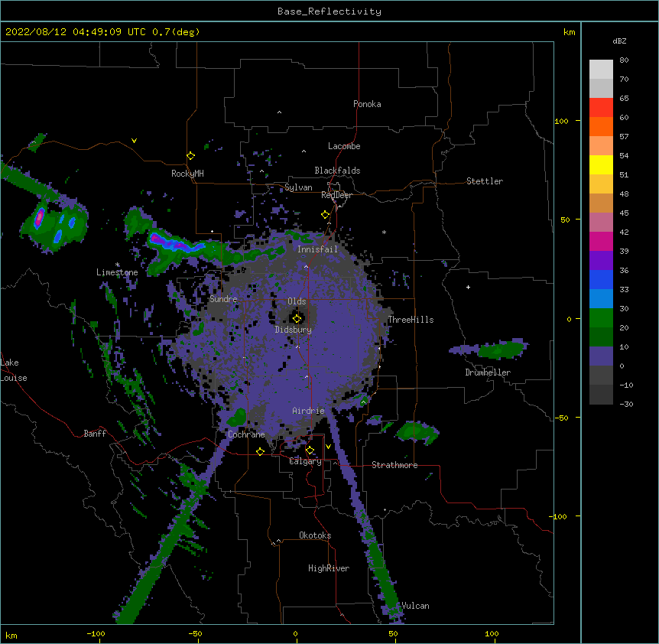This screenshot has height=644, width=659.
Task: Pick the green 20-30 dBZ legend swatch
Action: 601,318
